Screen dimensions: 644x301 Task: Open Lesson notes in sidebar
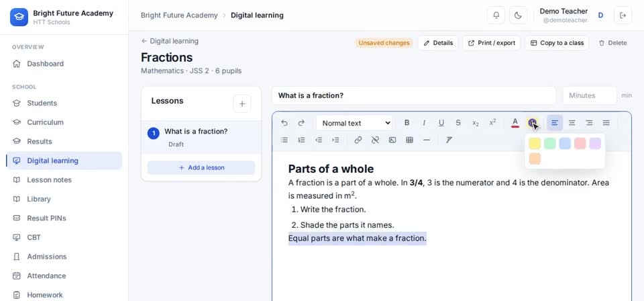tap(64, 179)
